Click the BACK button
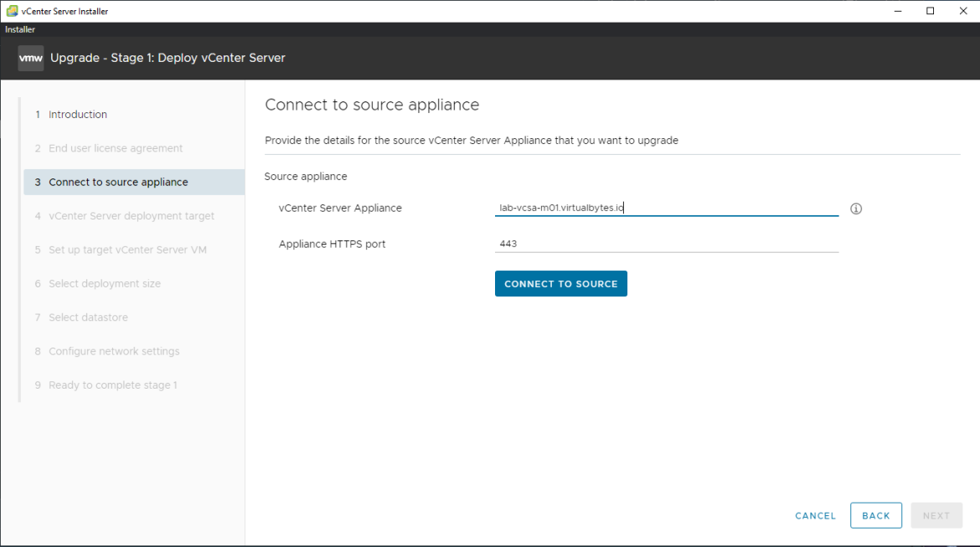Viewport: 980px width, 547px height. 875,515
